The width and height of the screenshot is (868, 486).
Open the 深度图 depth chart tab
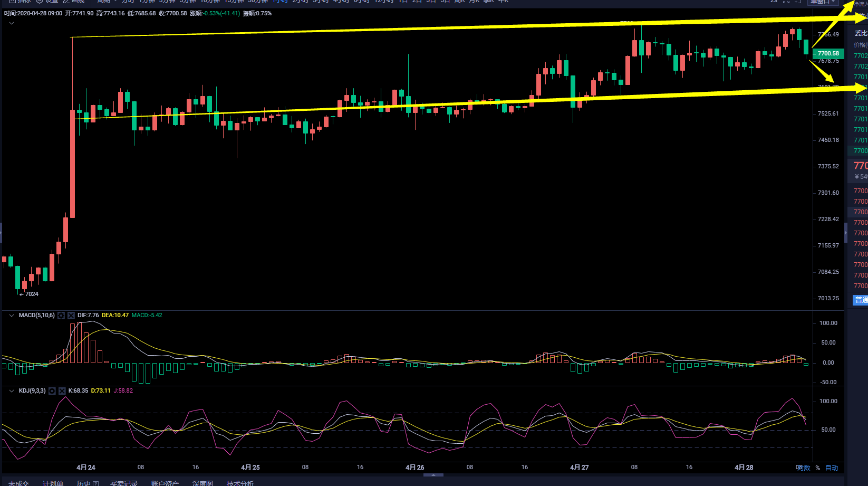click(x=202, y=483)
